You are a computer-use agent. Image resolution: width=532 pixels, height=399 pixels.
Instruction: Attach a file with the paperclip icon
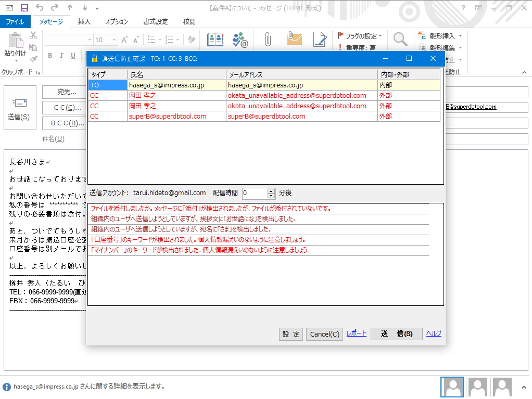point(268,38)
